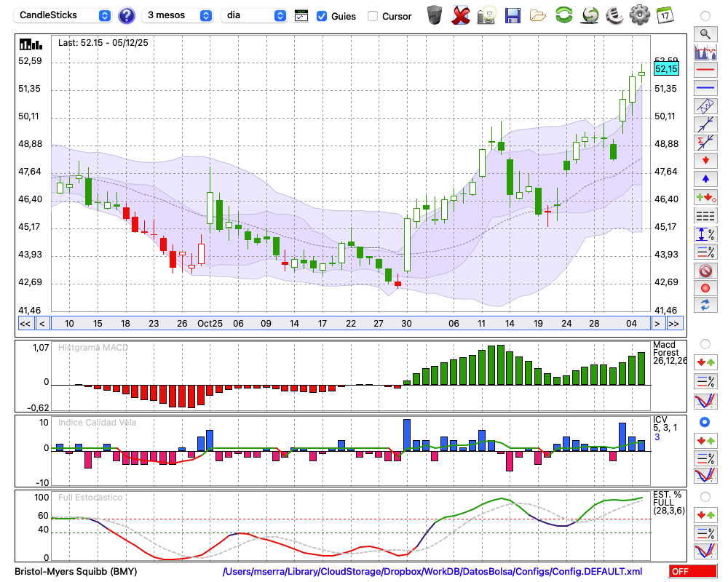Enable the Cursor checkbox
The width and height of the screenshot is (728, 582).
click(x=373, y=16)
